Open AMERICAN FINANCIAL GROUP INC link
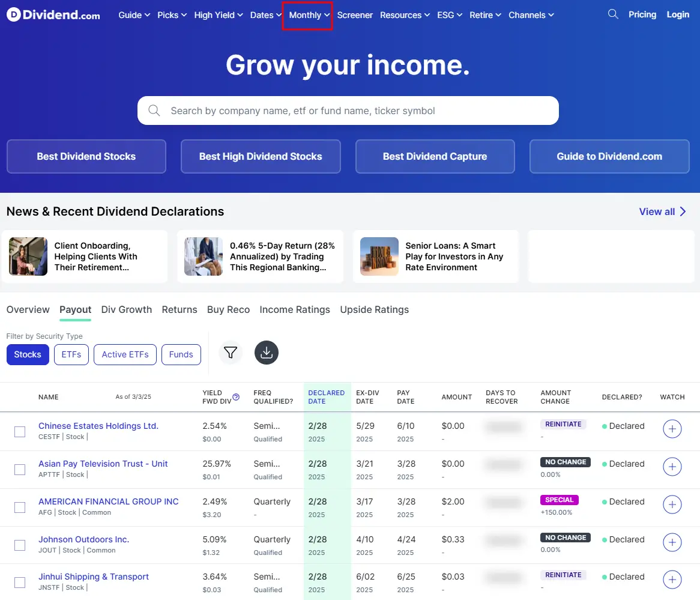Image resolution: width=700 pixels, height=600 pixels. point(109,502)
